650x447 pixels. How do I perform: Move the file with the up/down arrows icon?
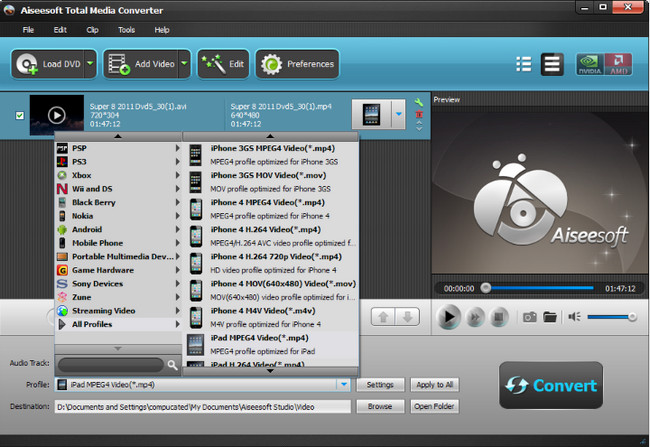tap(419, 126)
